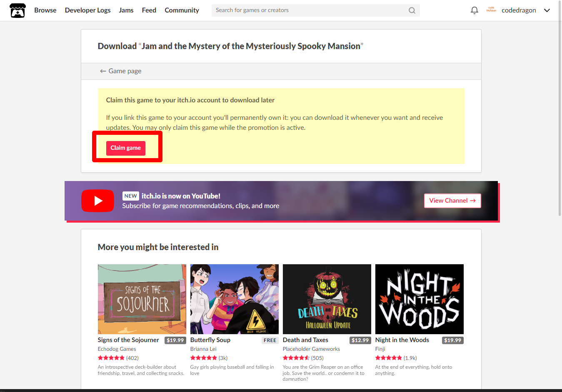Click the Claim game button
The image size is (562, 392).
[x=126, y=148]
